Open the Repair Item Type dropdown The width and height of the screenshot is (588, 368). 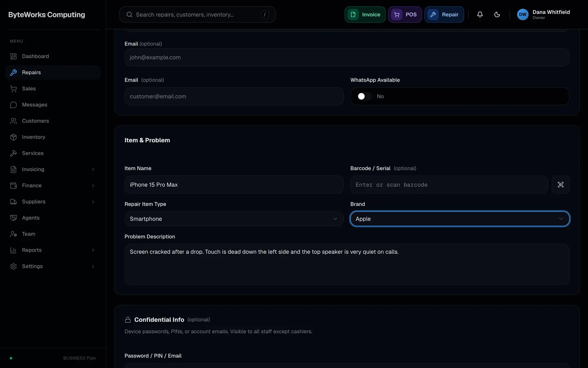pos(234,219)
